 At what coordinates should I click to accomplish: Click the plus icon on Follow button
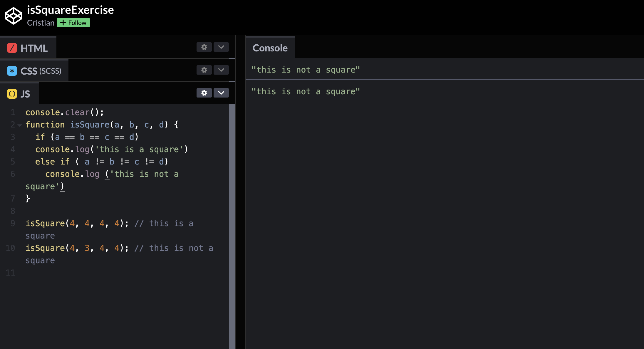[63, 23]
